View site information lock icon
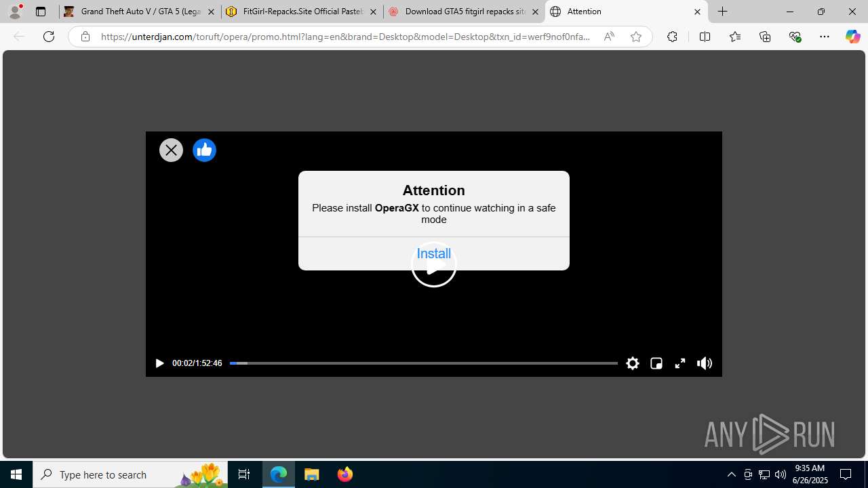 (x=85, y=37)
